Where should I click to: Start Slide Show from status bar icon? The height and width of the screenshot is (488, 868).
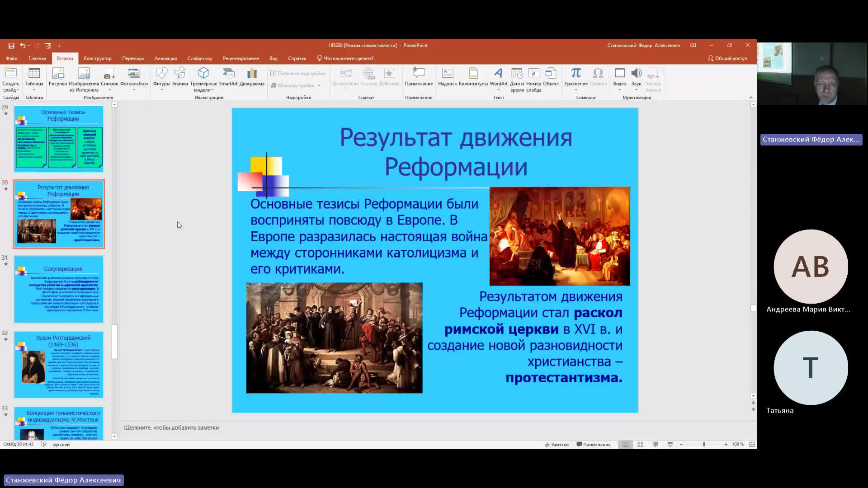pyautogui.click(x=670, y=445)
